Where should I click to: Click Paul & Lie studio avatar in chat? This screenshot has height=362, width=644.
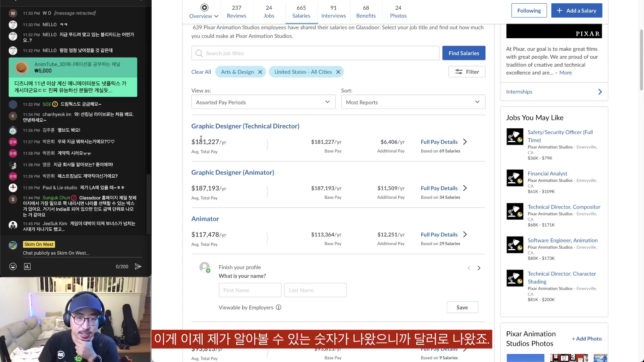click(13, 188)
